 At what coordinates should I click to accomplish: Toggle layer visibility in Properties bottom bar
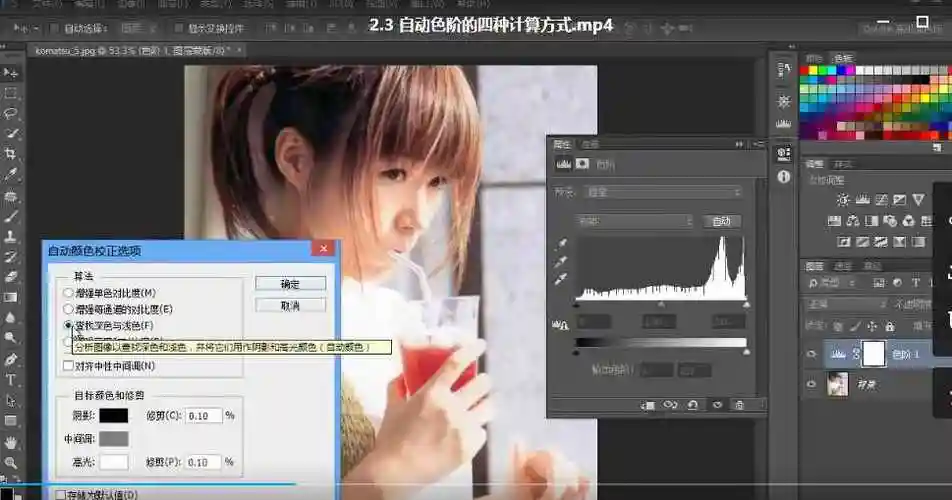[x=717, y=405]
